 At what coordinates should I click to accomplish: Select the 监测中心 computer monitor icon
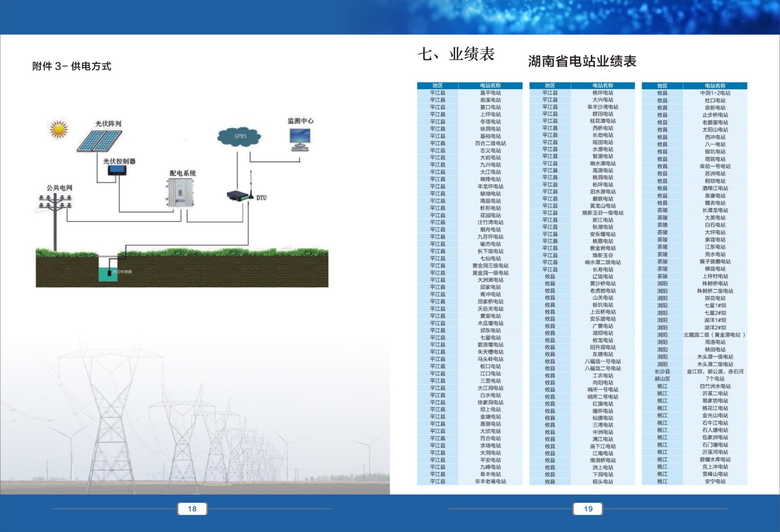pyautogui.click(x=299, y=139)
